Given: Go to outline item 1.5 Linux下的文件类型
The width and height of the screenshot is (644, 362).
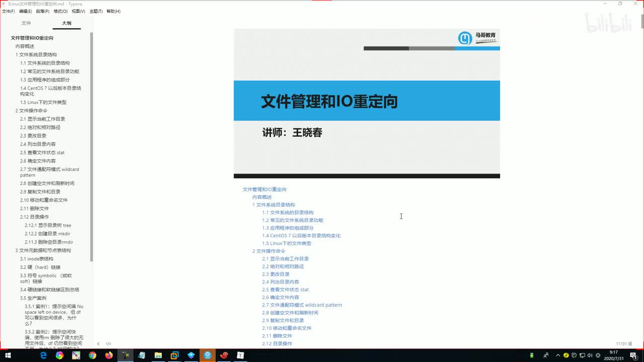Looking at the screenshot, I should point(43,102).
